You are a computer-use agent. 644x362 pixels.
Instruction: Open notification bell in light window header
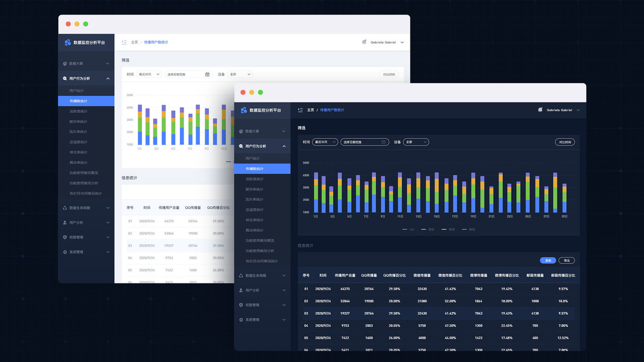[x=364, y=42]
